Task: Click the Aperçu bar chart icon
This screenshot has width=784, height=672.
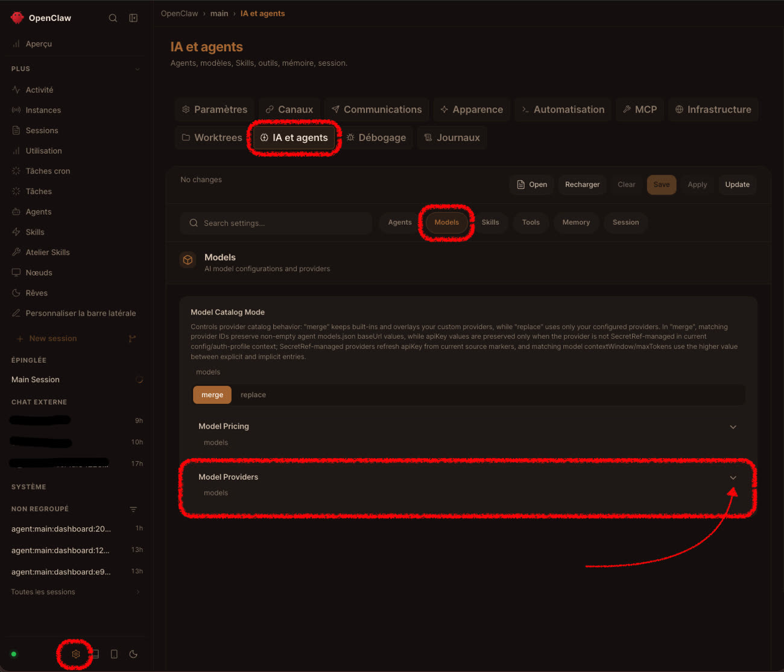Action: point(16,44)
